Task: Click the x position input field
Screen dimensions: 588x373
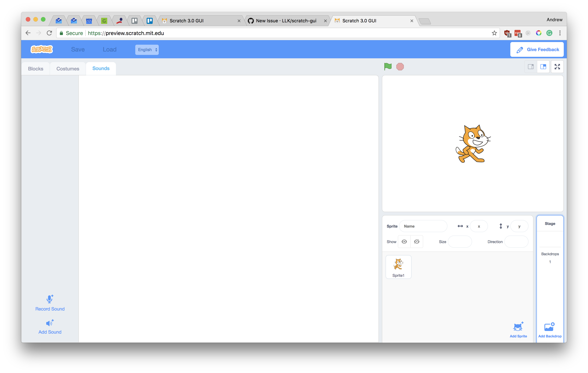Action: click(479, 226)
